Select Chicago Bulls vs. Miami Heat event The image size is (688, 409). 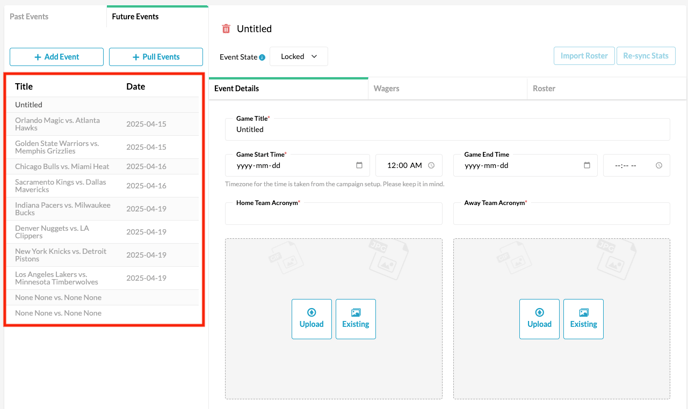coord(103,166)
